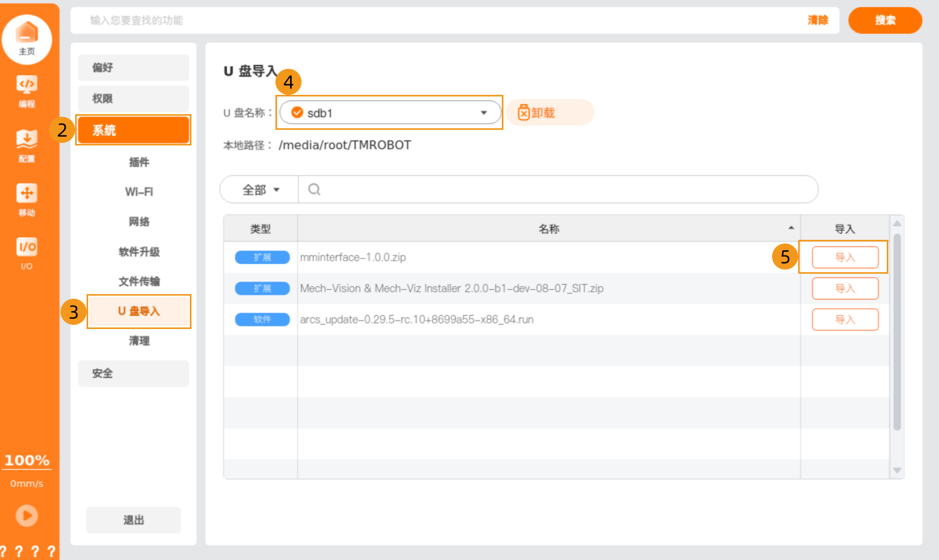Viewport: 939px width, 560px height.
Task: Open the 软件升级 software upgrade item
Action: (x=139, y=252)
